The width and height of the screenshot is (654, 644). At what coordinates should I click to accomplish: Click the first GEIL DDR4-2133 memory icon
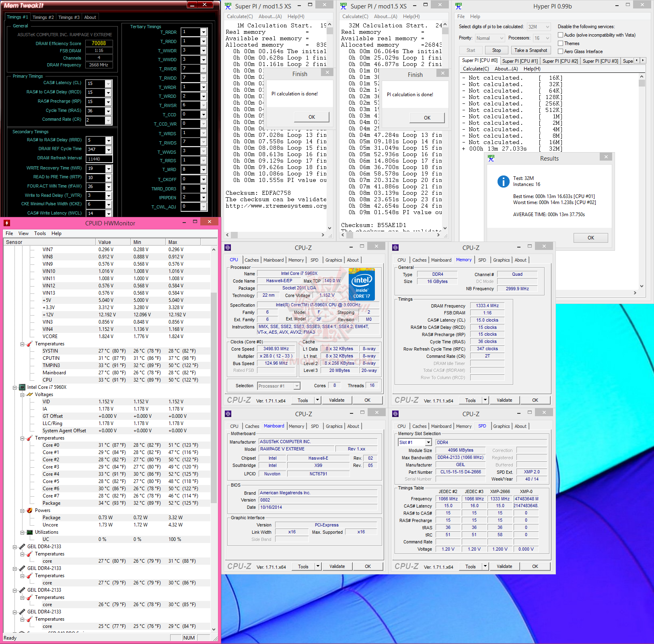pos(22,547)
